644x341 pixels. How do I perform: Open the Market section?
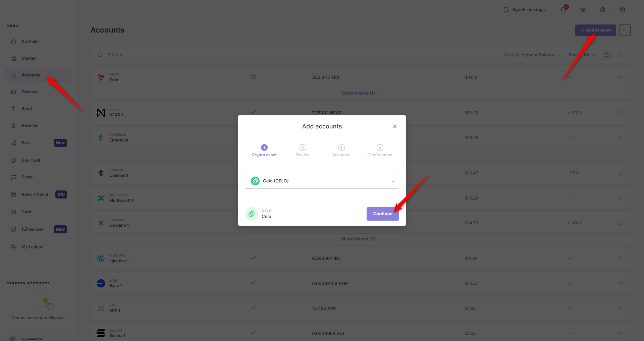(x=39, y=58)
